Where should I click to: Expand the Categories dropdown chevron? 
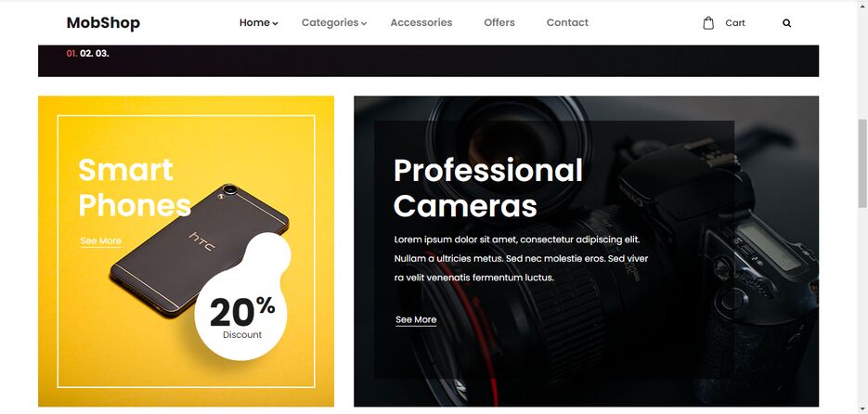(x=364, y=24)
